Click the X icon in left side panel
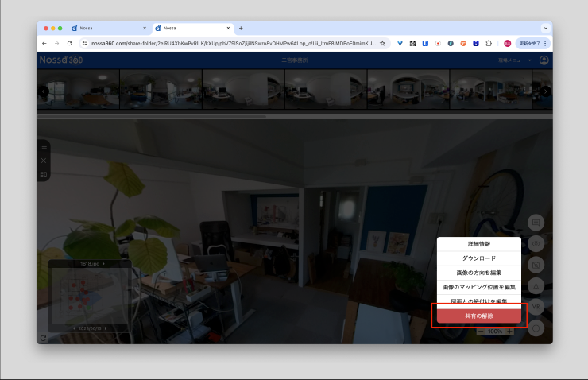 (44, 161)
